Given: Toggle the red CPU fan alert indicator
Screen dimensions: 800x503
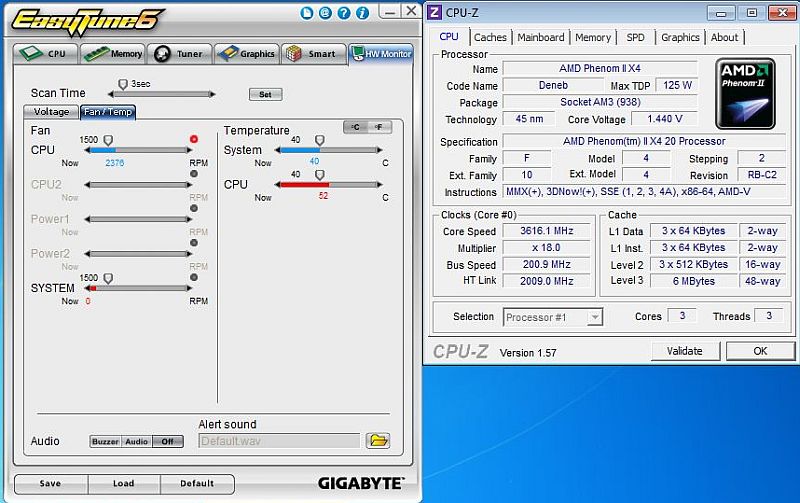Looking at the screenshot, I should coord(194,139).
